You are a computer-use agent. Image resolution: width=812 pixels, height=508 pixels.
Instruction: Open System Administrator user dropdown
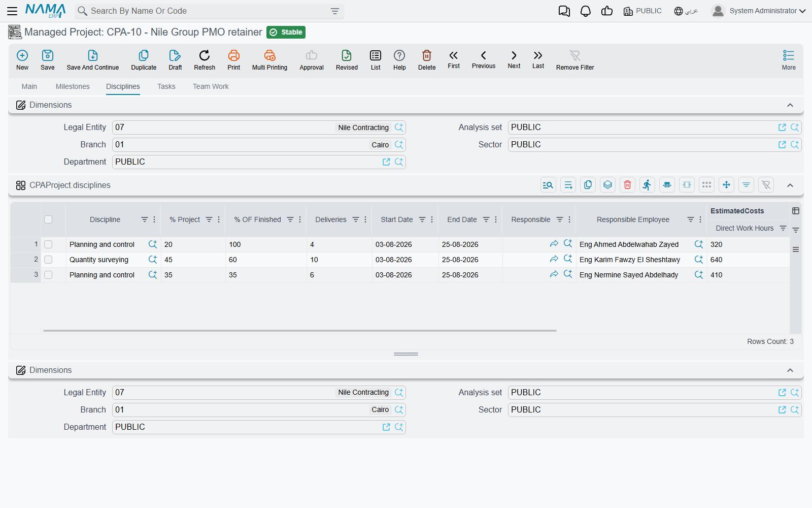(x=759, y=11)
